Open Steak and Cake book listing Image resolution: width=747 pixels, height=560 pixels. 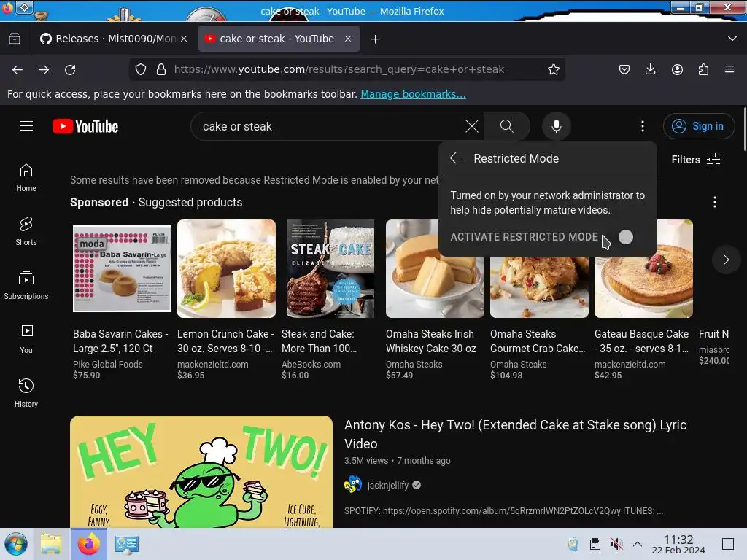pos(320,341)
